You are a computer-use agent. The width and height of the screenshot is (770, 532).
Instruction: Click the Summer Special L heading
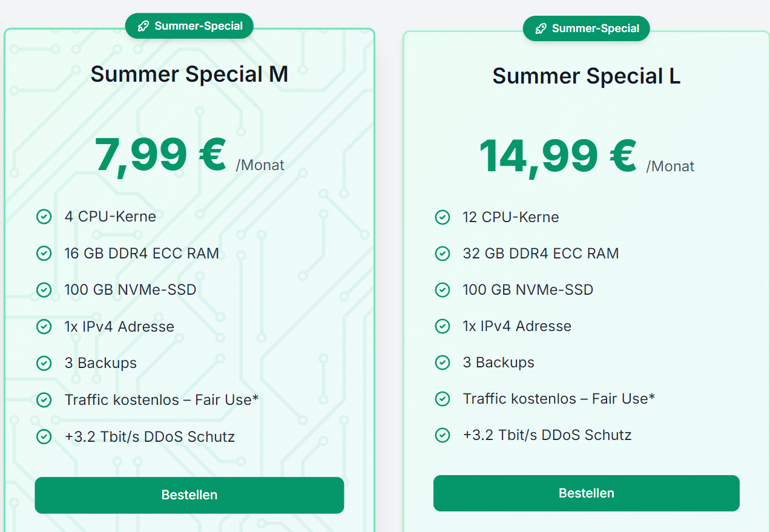(x=586, y=76)
